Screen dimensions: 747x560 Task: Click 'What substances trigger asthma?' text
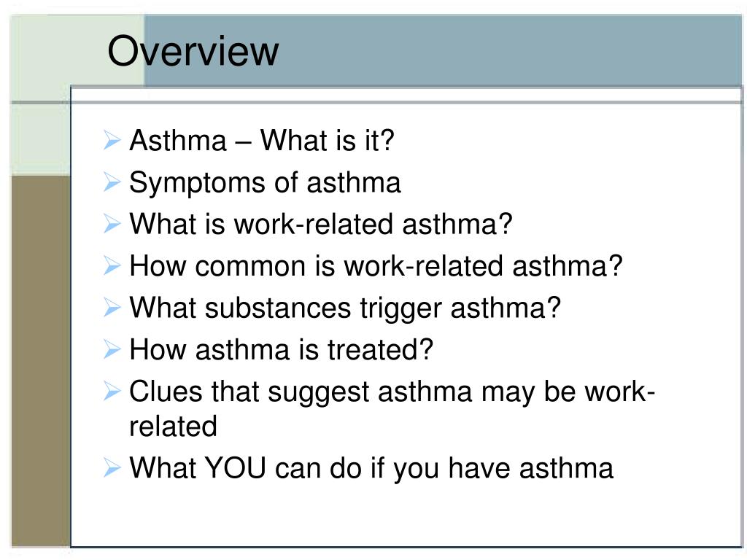345,308
